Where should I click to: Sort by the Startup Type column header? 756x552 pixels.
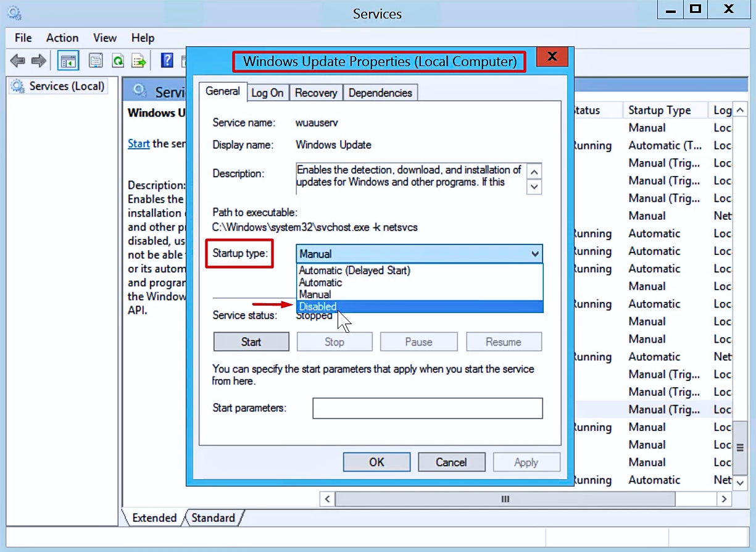pos(664,111)
